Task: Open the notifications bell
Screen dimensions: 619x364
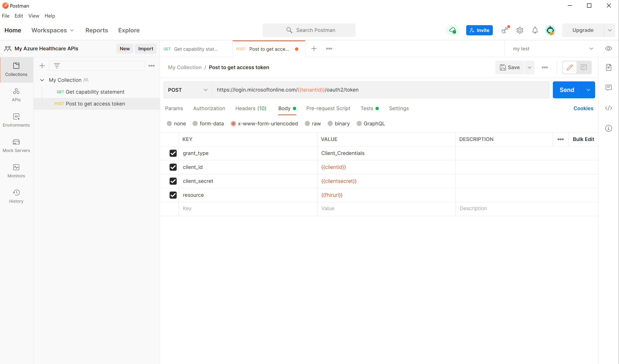Action: tap(535, 30)
